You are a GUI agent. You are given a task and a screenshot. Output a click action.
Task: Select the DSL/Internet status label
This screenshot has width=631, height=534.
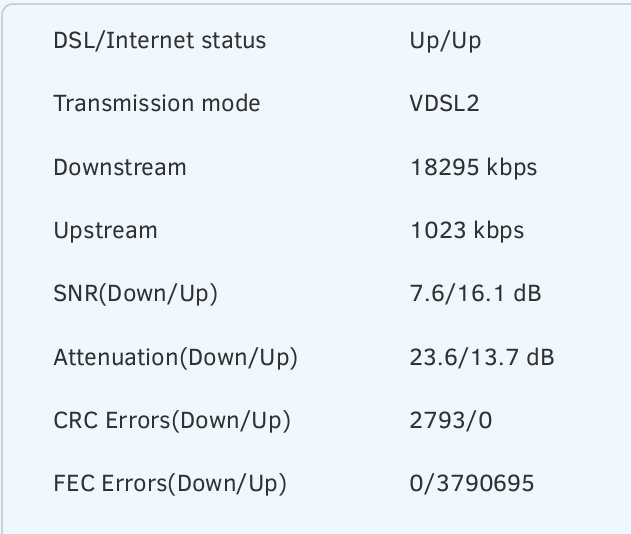point(160,41)
